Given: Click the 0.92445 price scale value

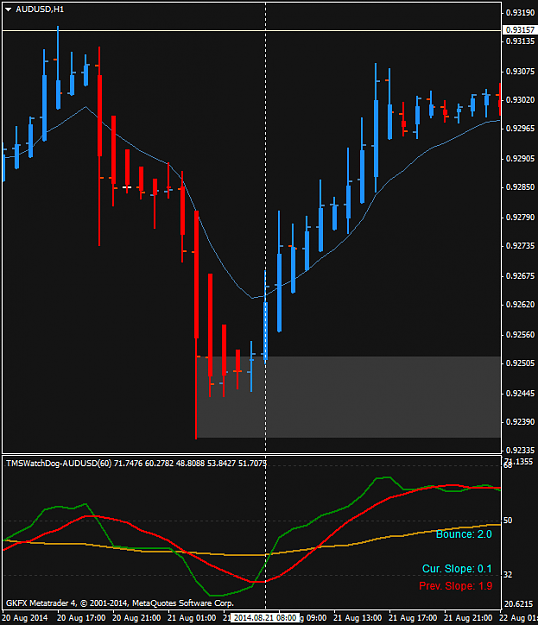Looking at the screenshot, I should [x=520, y=393].
